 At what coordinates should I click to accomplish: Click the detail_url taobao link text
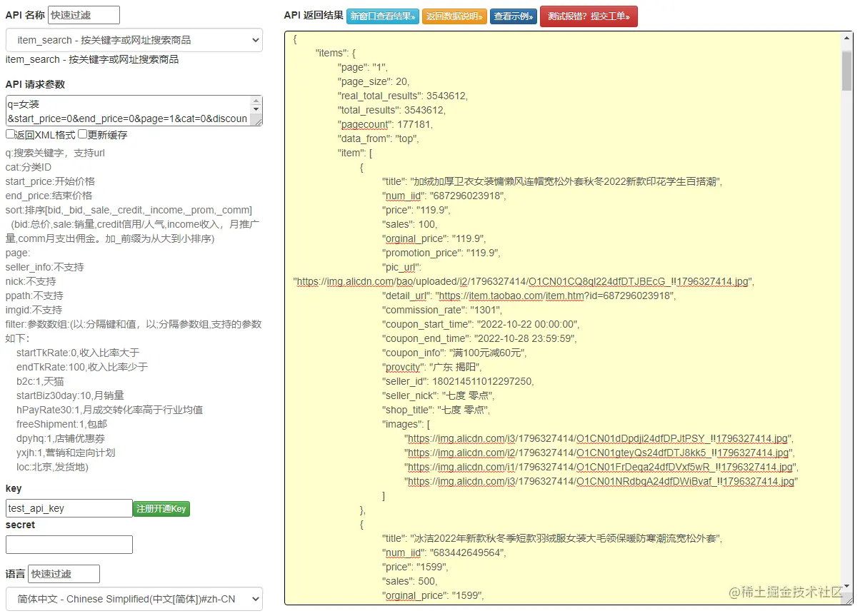(x=554, y=296)
